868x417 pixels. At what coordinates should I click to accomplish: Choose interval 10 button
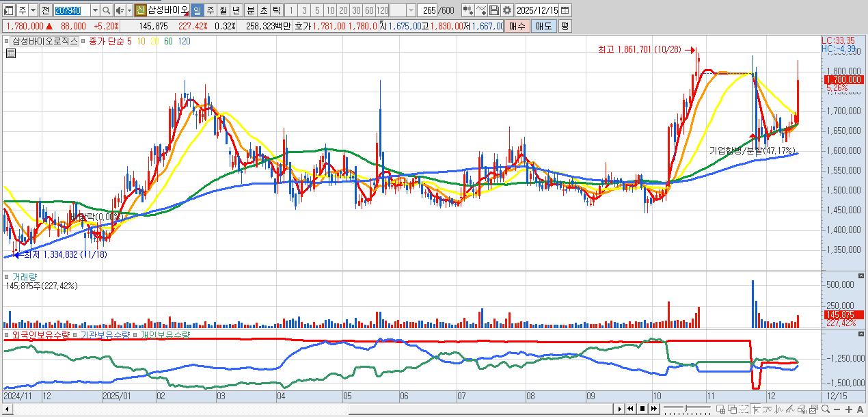[330, 10]
